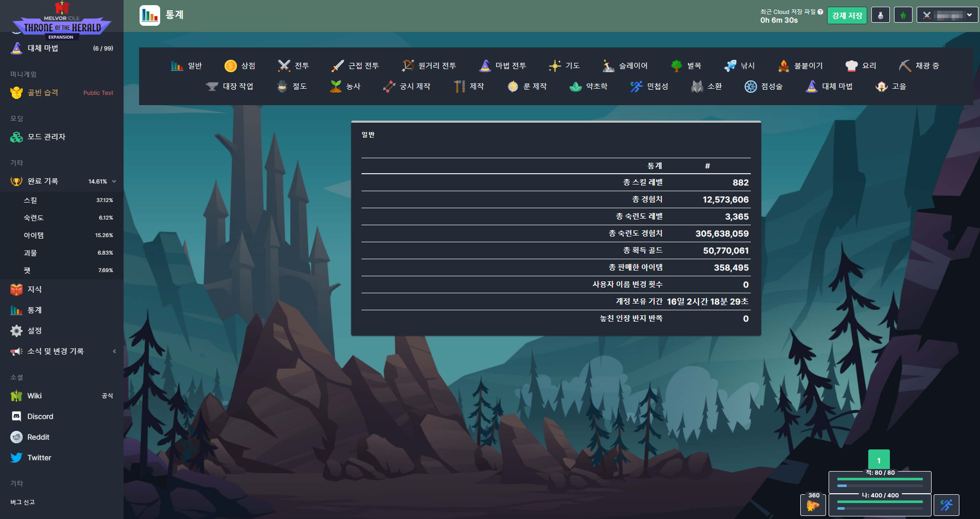Click the 벌목 tree icon
Screen dimensions: 980x519
pos(677,65)
